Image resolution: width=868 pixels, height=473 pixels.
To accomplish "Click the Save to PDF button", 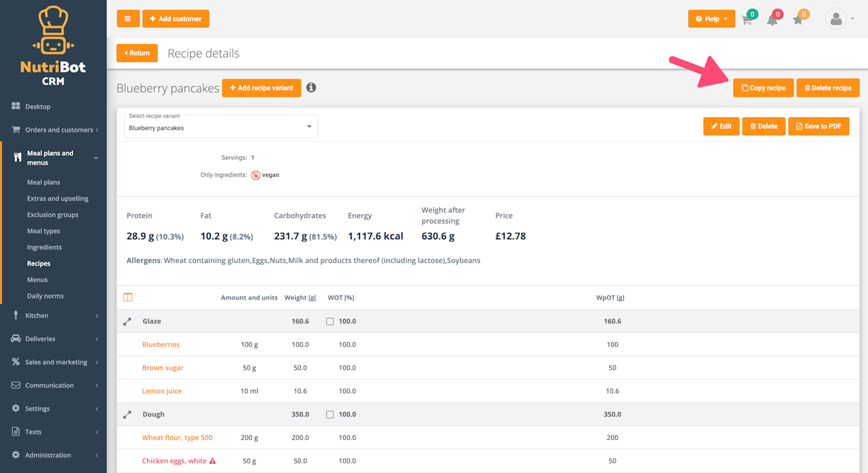I will point(818,126).
